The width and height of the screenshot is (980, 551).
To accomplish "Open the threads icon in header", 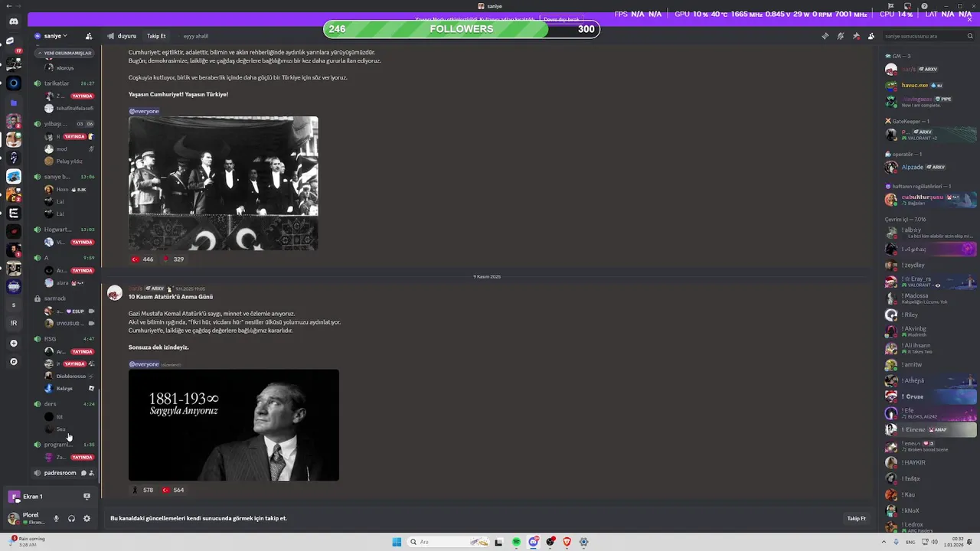I will (825, 36).
